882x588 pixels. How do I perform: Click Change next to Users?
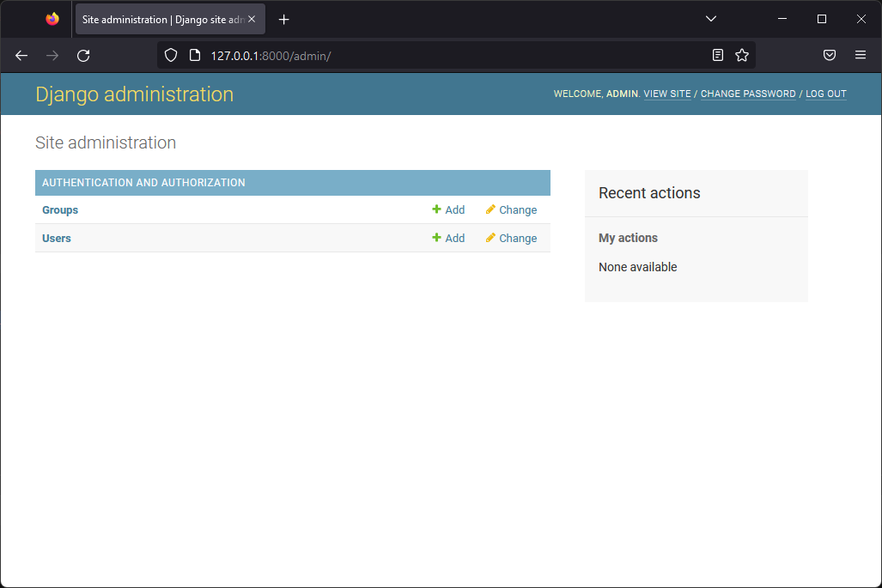(x=511, y=239)
